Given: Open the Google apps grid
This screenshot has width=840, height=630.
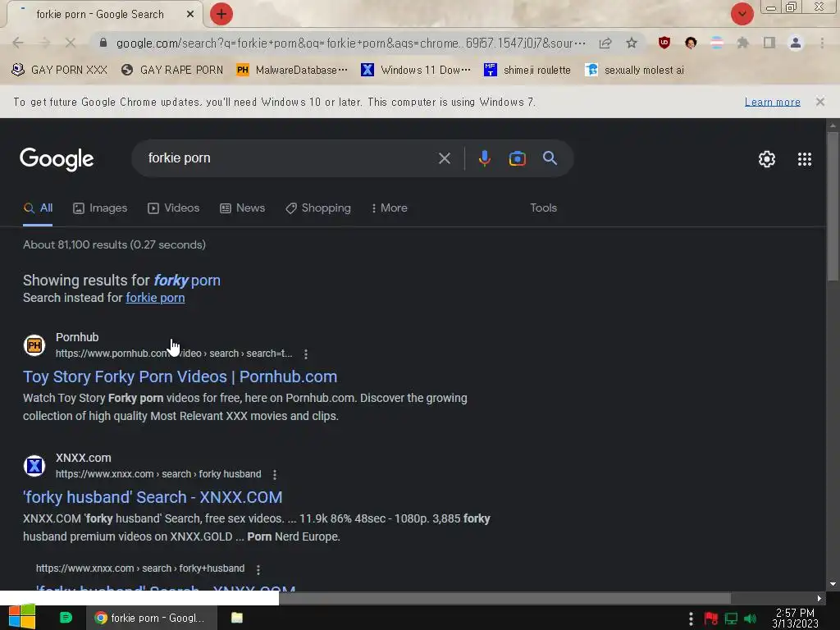Looking at the screenshot, I should tap(804, 159).
